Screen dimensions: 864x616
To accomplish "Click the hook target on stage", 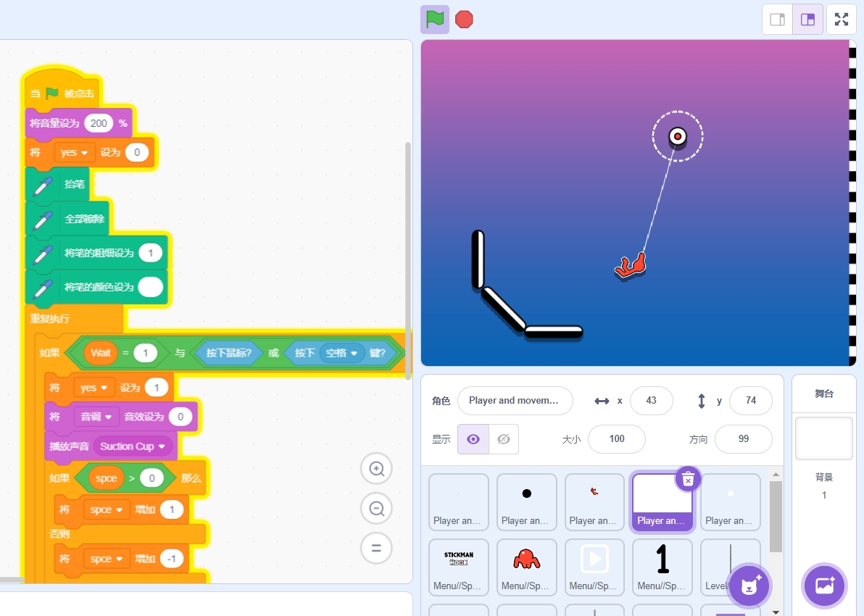I will (678, 136).
